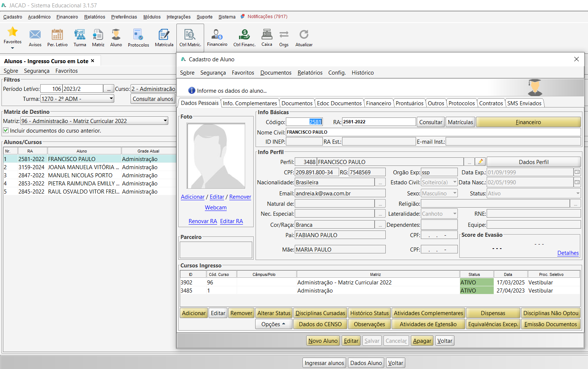The width and height of the screenshot is (588, 369).
Task: Open the Relatórios menu in main menubar
Action: click(x=94, y=17)
